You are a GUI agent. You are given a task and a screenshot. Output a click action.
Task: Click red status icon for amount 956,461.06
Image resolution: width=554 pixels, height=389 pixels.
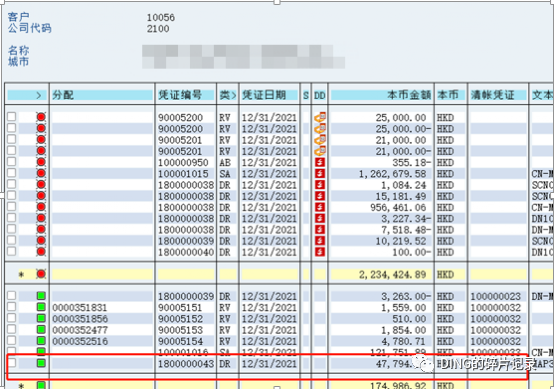41,207
